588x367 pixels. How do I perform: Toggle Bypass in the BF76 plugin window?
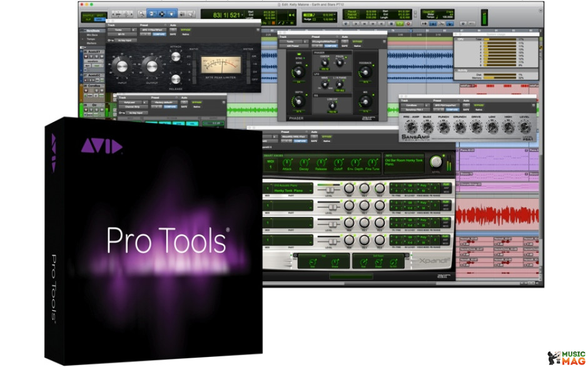coord(186,29)
